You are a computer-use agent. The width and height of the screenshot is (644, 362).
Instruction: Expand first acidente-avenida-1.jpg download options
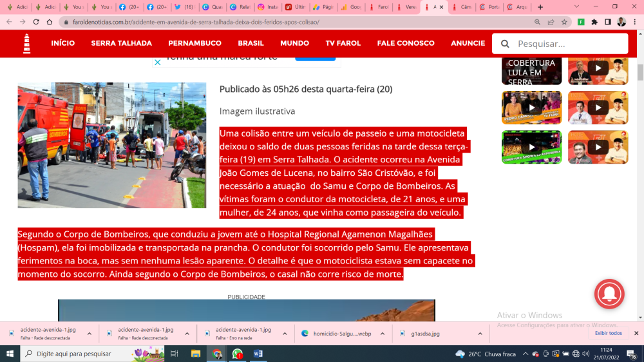[x=89, y=334]
